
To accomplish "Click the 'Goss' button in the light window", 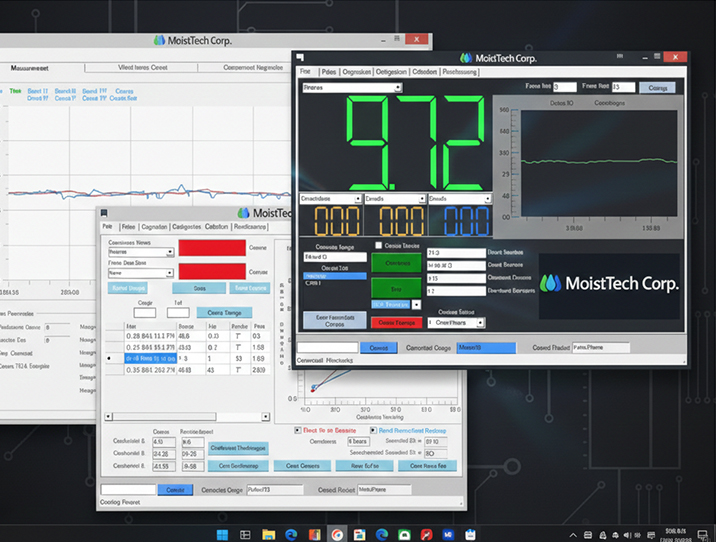I will point(199,288).
